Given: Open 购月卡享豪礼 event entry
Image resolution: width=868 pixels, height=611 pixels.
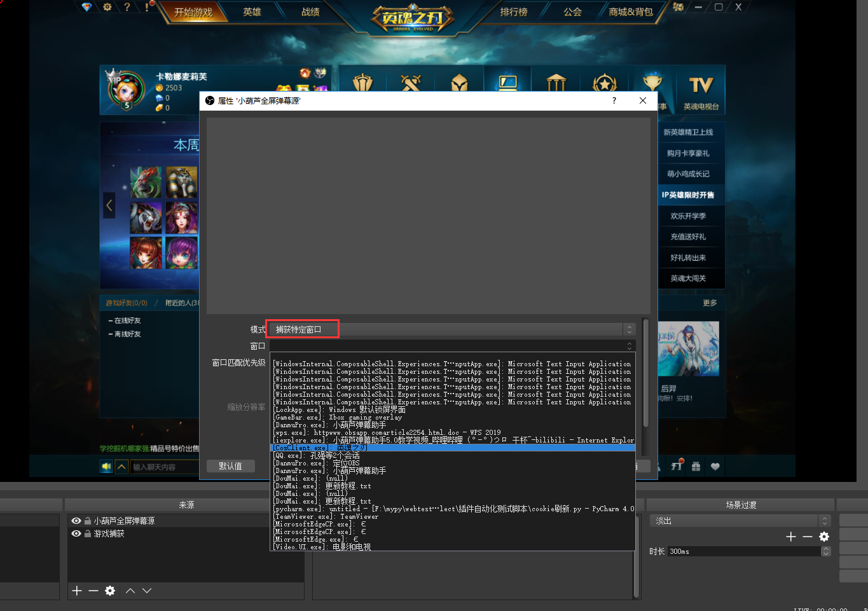Looking at the screenshot, I should click(x=688, y=153).
